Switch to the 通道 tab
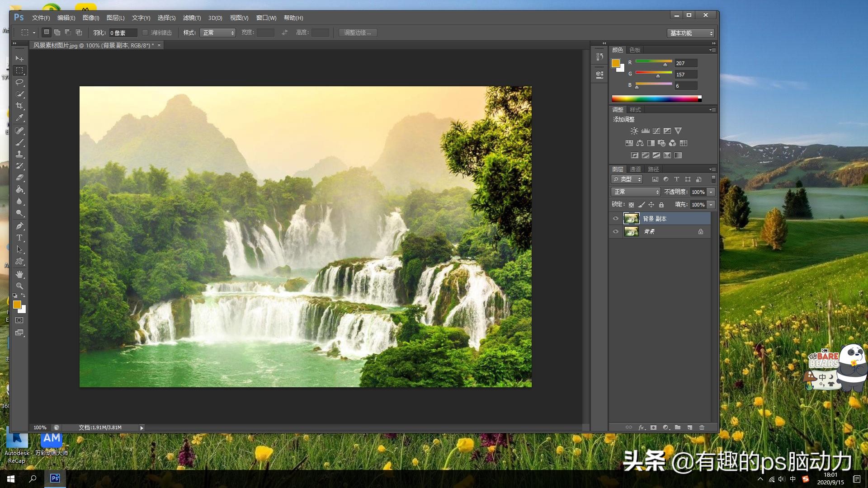The width and height of the screenshot is (868, 488). (635, 169)
